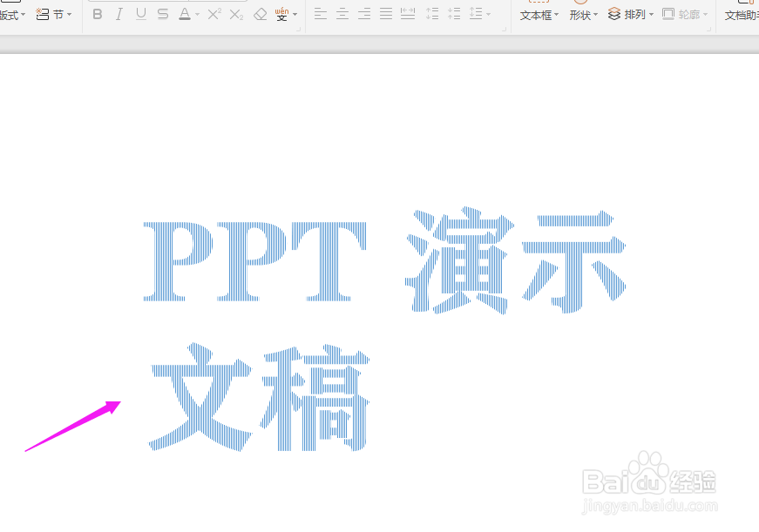Viewport: 759px width, 532px height.
Task: Toggle right text alignment
Action: point(364,13)
